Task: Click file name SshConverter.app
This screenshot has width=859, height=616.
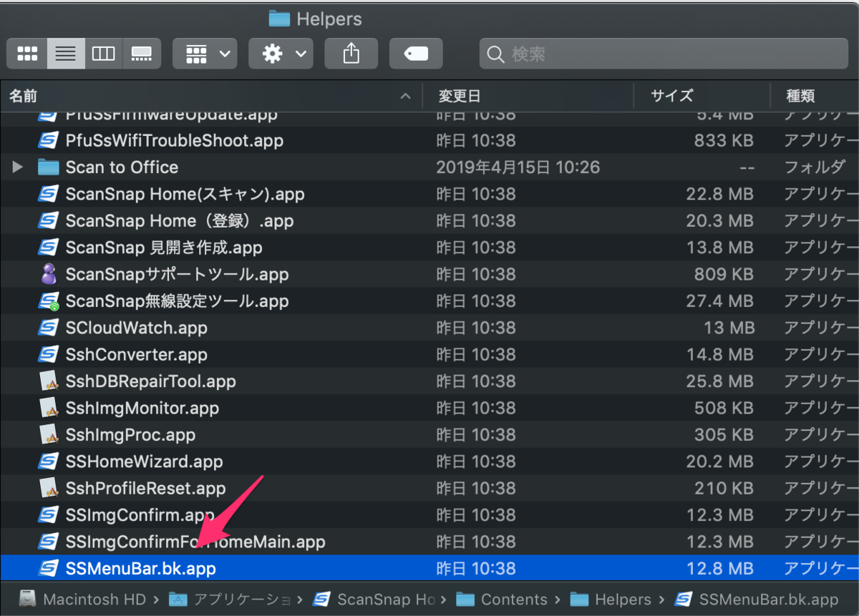Action: 136,354
